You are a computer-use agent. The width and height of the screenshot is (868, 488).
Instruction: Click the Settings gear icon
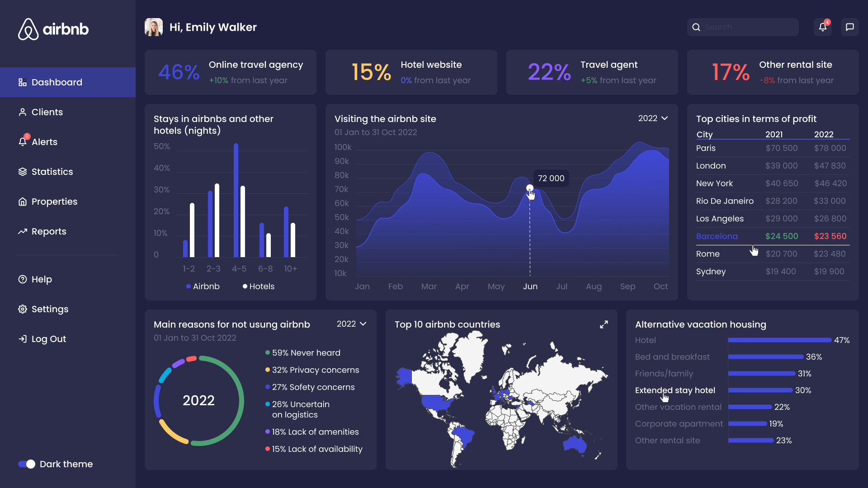click(22, 309)
